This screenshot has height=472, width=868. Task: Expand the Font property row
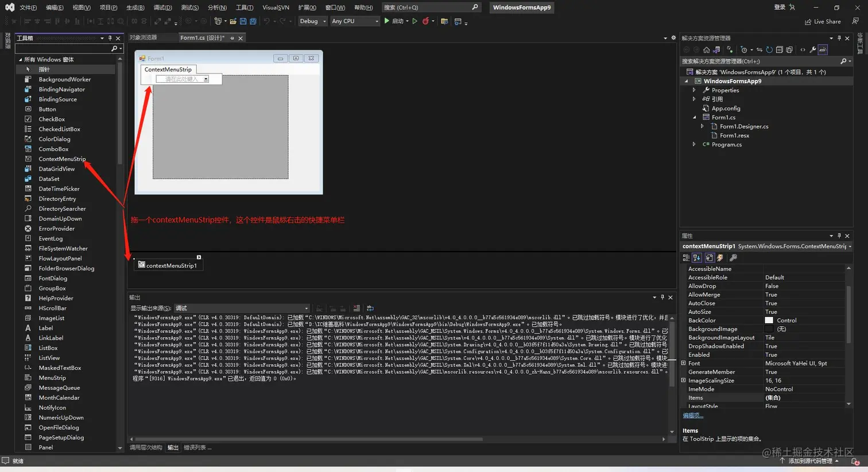pyautogui.click(x=683, y=363)
